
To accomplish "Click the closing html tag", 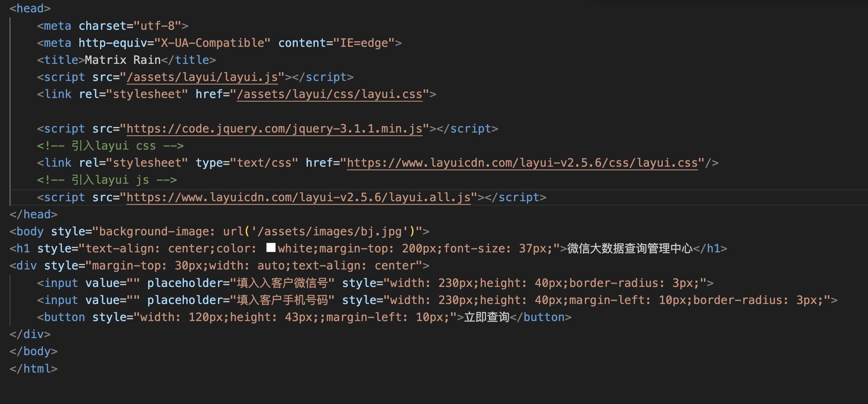I will coord(34,369).
